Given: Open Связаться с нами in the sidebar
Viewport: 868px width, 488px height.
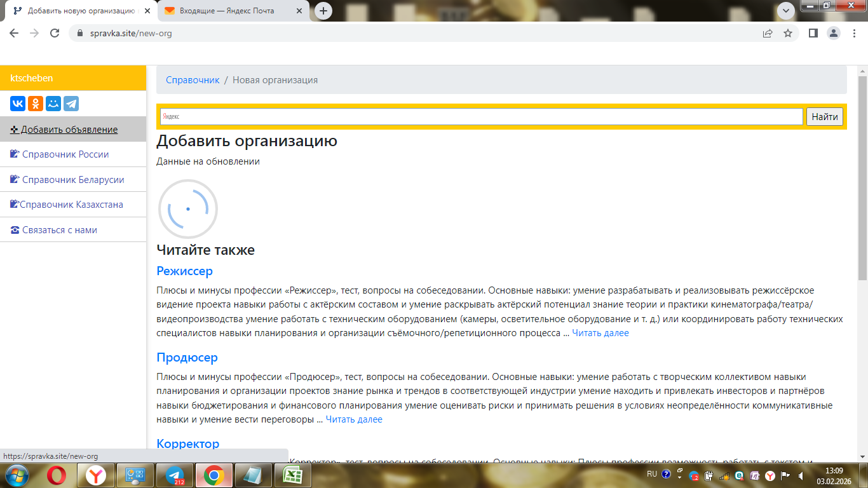Looking at the screenshot, I should [x=73, y=230].
